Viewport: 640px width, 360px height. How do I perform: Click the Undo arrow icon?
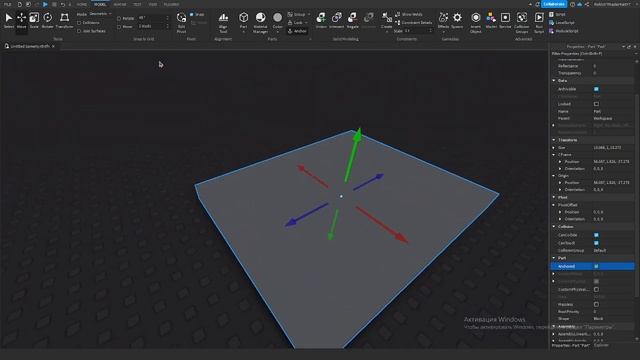[x=62, y=4]
